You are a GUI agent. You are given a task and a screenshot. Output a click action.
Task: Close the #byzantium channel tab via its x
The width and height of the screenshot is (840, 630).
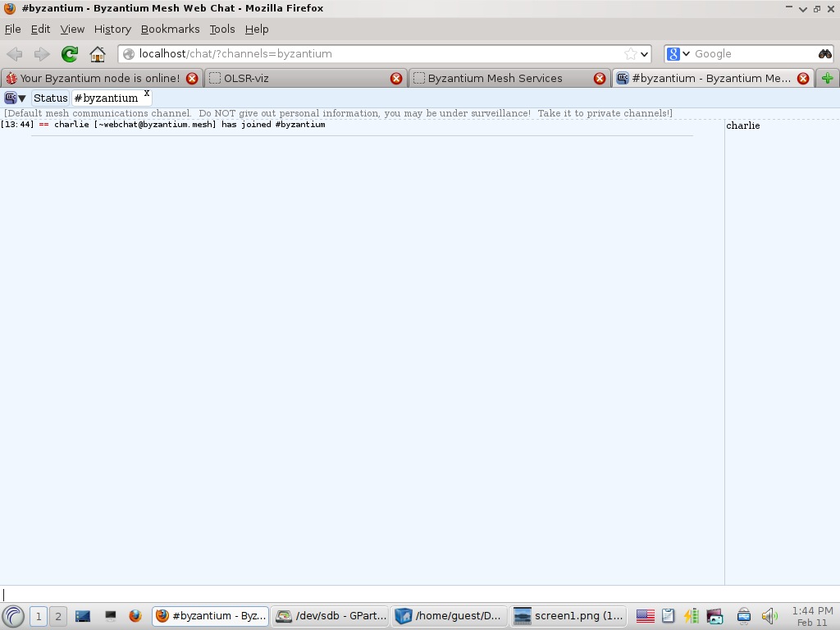click(x=146, y=94)
